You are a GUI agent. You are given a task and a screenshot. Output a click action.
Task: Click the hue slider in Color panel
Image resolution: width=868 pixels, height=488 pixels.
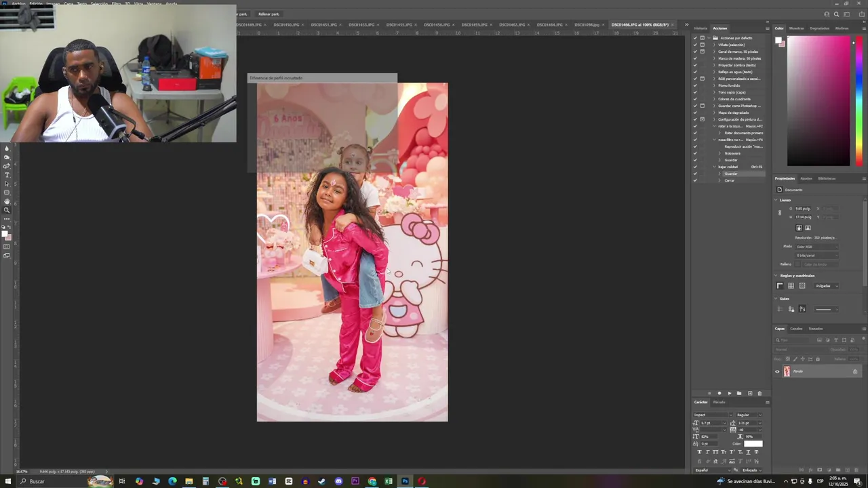tap(859, 101)
